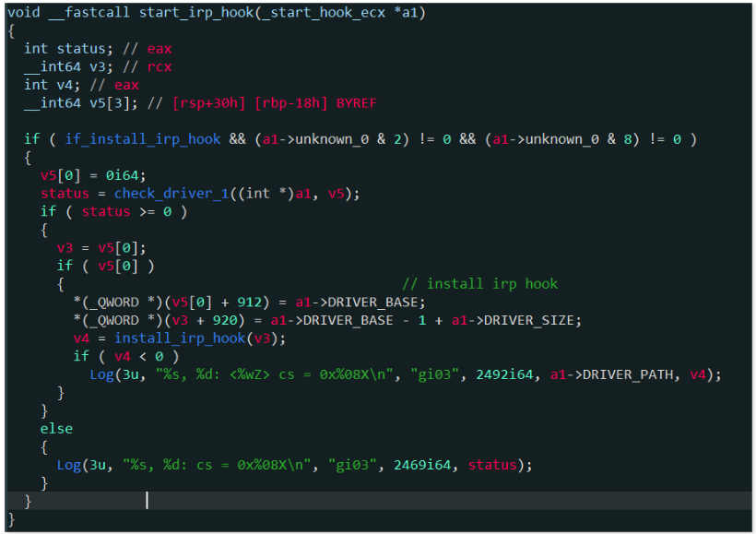Click the Log call containing 2469i64
The image size is (756, 534).
(x=68, y=464)
